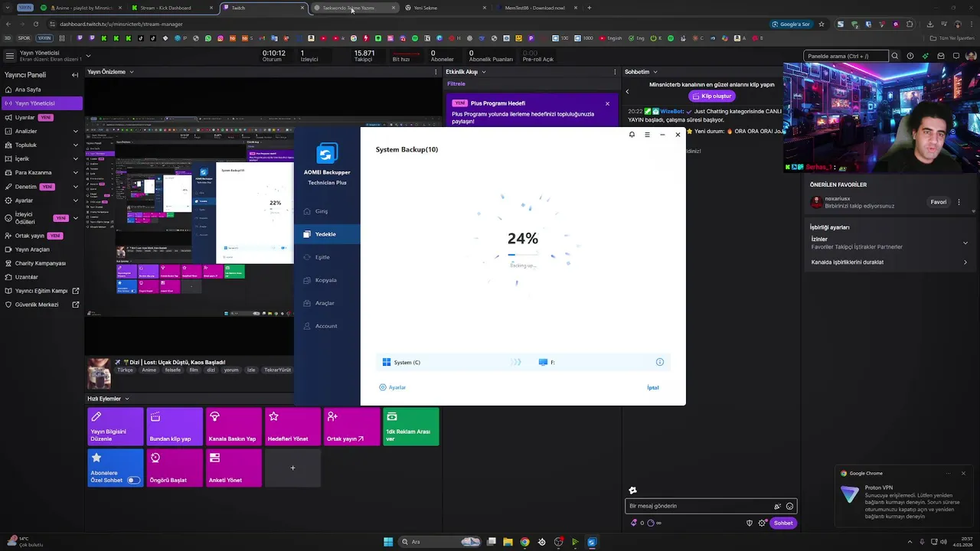Switch to MemTest86 Download browser tab

[534, 8]
